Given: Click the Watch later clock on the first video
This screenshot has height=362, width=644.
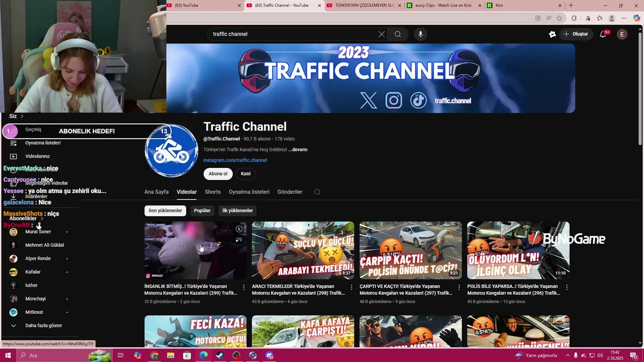Looking at the screenshot, I should [239, 229].
